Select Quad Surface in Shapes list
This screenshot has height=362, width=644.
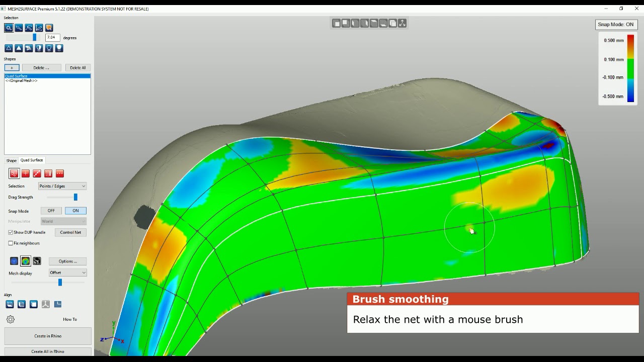[47, 76]
